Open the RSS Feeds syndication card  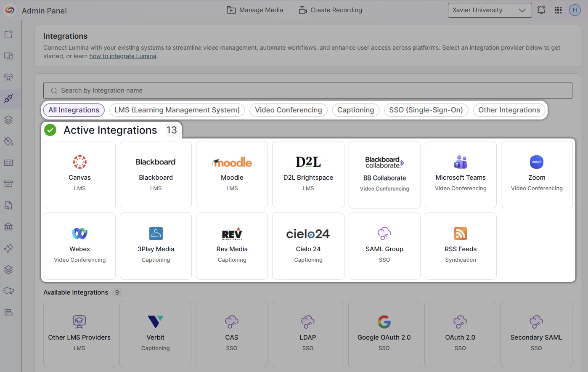(x=461, y=246)
